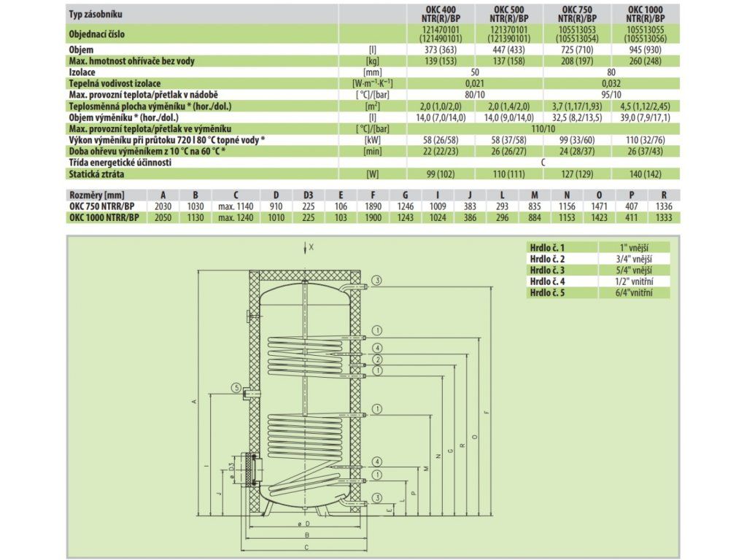Click the 'Tepelná vodivost izolace' label
This screenshot has height=560, width=747.
click(x=115, y=83)
